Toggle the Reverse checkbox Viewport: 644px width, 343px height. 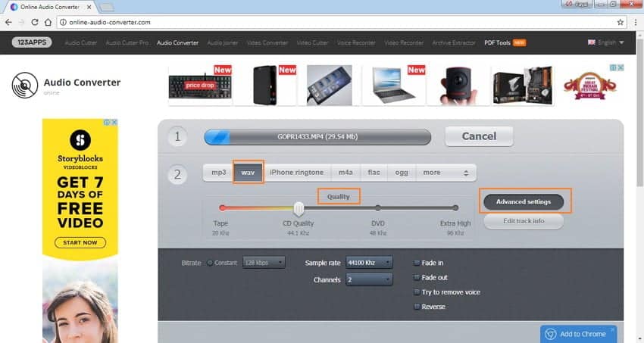[x=417, y=307]
